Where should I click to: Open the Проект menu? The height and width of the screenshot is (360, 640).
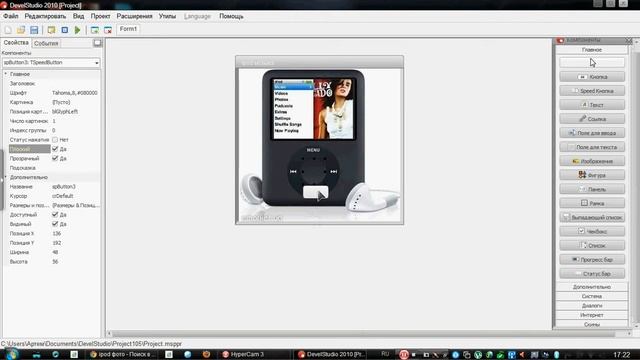tap(100, 16)
